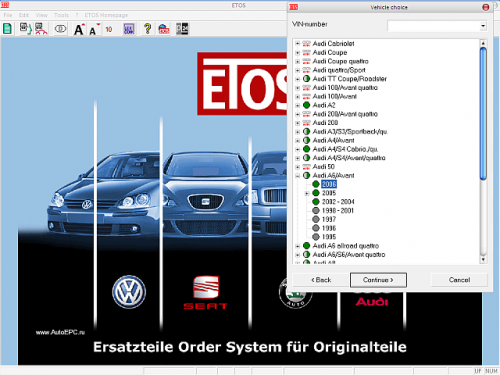Viewport: 500px width, 375px height.
Task: Click the oval badge toolbar icon
Action: click(x=60, y=29)
